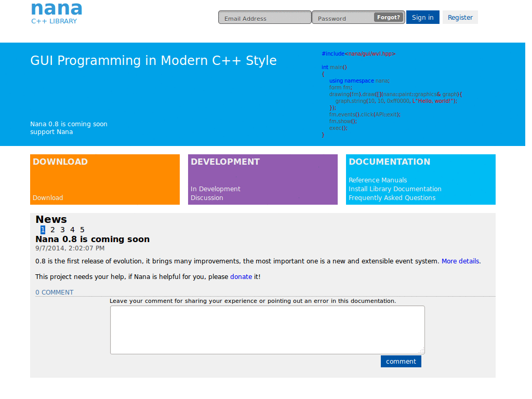Screen dimensions: 532x399
Task: Open the Register page
Action: 460,17
